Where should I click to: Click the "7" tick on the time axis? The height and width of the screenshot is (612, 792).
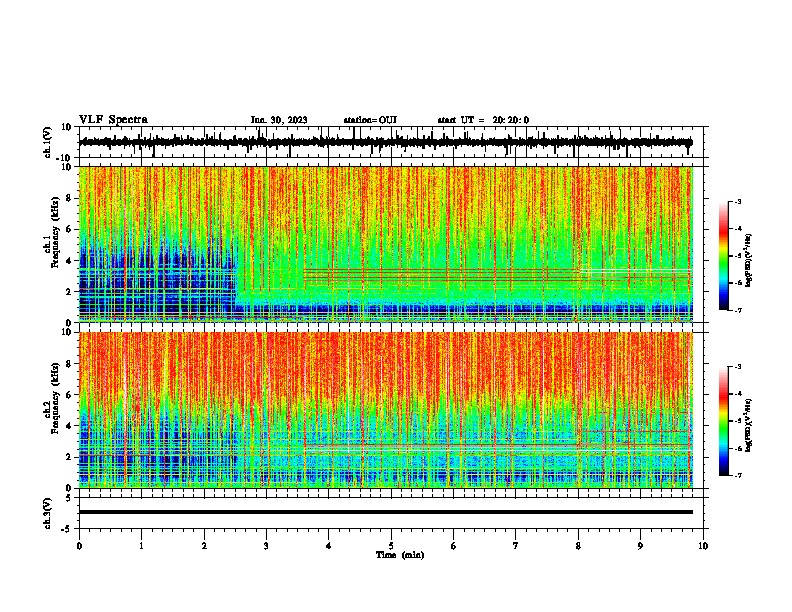[516, 546]
